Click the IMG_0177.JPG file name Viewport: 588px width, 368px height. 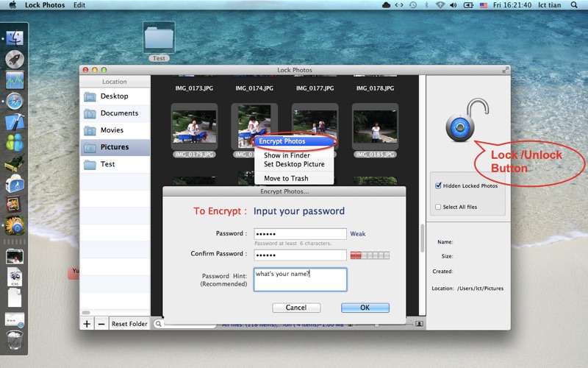(x=315, y=88)
